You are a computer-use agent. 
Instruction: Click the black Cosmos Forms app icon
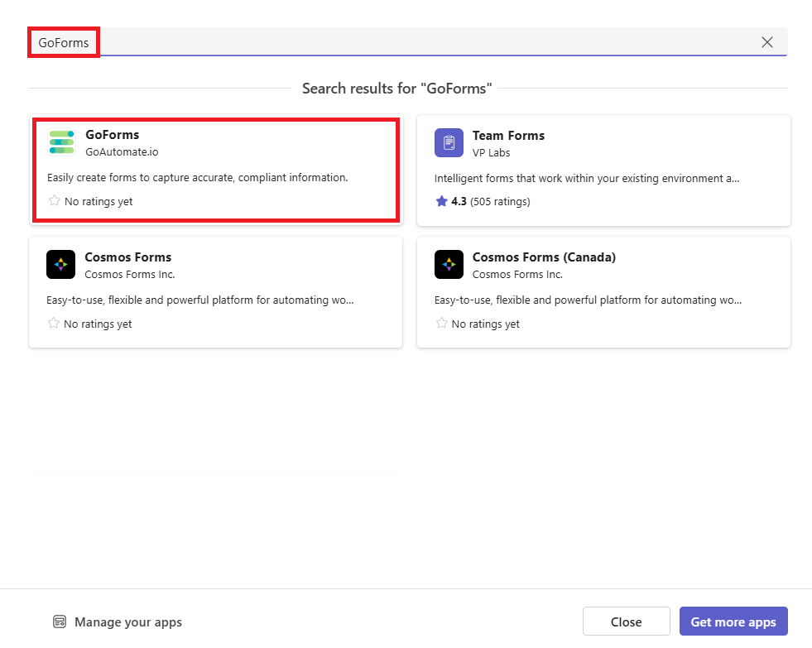(61, 265)
